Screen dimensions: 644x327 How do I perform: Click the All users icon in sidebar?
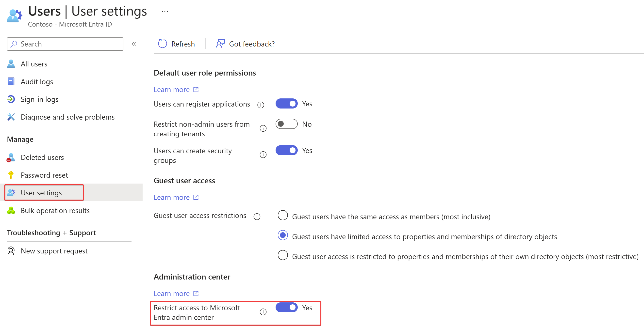click(11, 64)
